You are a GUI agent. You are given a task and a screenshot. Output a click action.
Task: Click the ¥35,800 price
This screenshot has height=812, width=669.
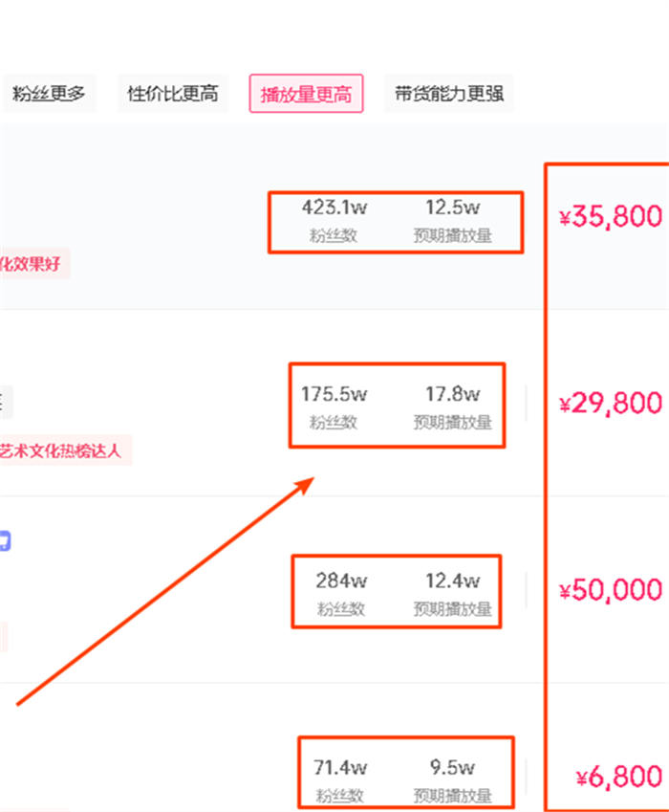coord(611,217)
